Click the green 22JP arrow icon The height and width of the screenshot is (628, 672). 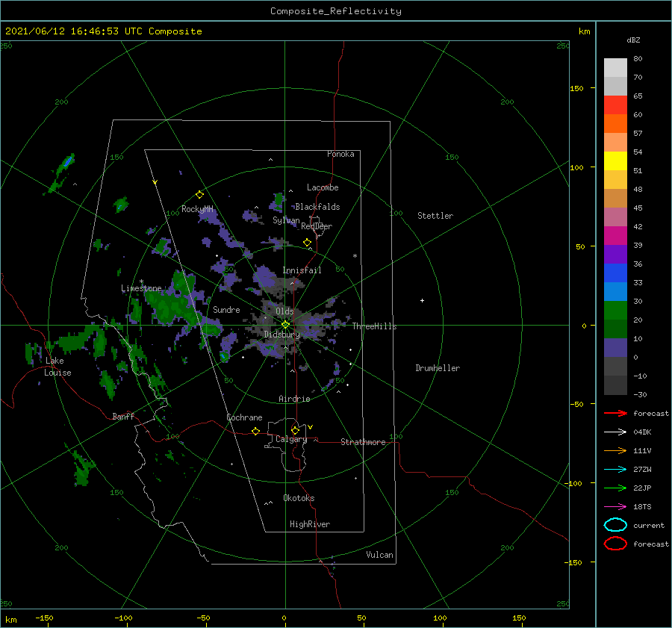point(615,488)
